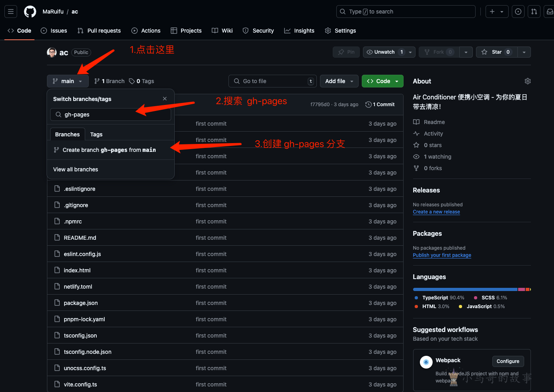Screen dimensions: 554x392
Task: Click the TypeScript segment of language bar
Action: (465, 289)
